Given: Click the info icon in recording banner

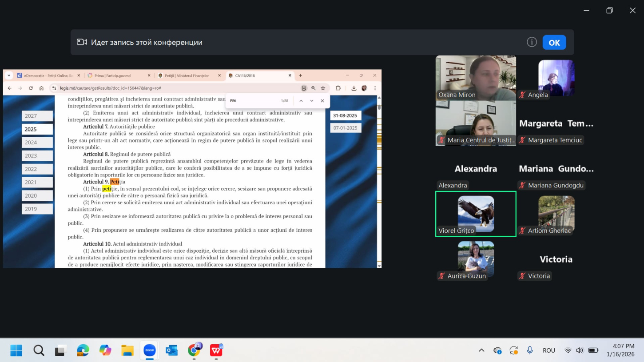Looking at the screenshot, I should 532,42.
